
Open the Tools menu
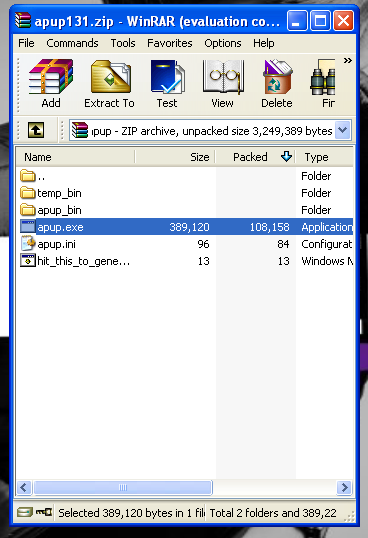pyautogui.click(x=123, y=43)
